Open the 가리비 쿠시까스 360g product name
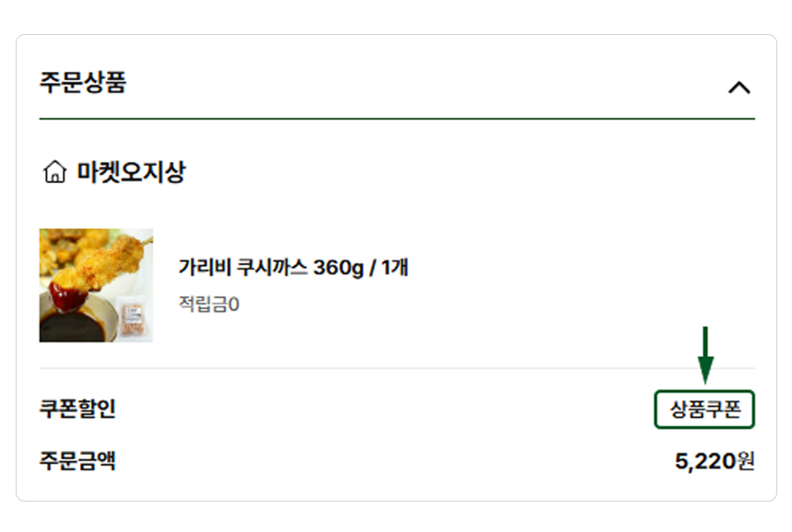 [293, 268]
